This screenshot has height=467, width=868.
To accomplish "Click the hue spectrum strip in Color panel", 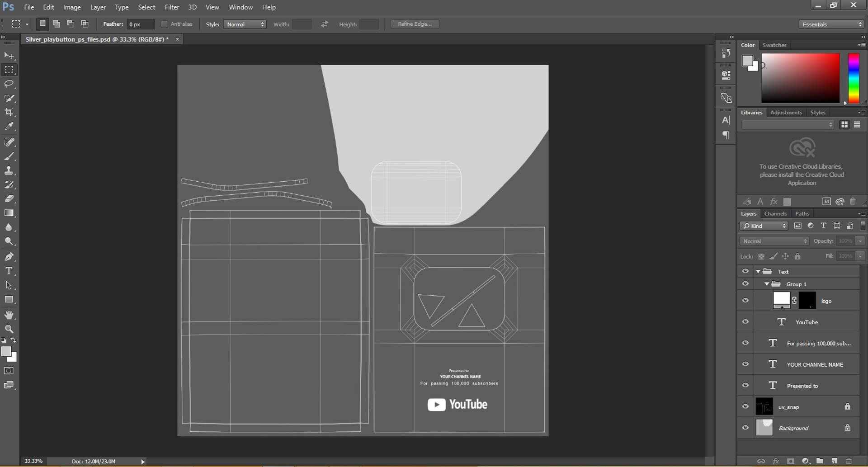I will coord(853,78).
